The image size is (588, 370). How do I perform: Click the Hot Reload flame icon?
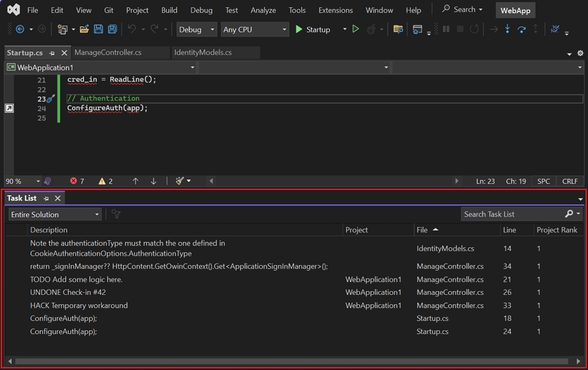371,29
